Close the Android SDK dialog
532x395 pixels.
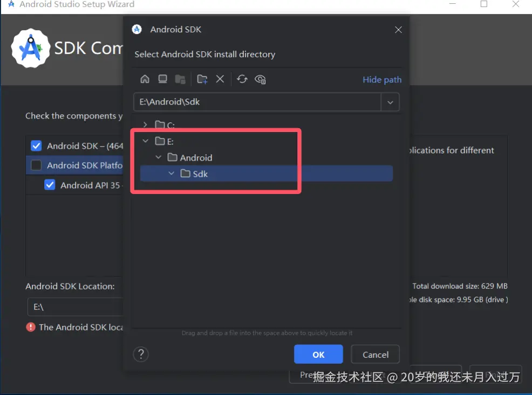click(x=398, y=30)
